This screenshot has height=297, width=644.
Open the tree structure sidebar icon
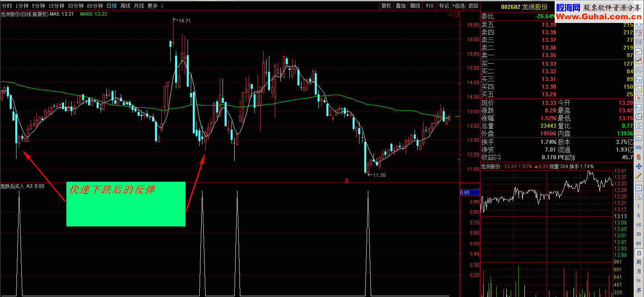coord(639,89)
